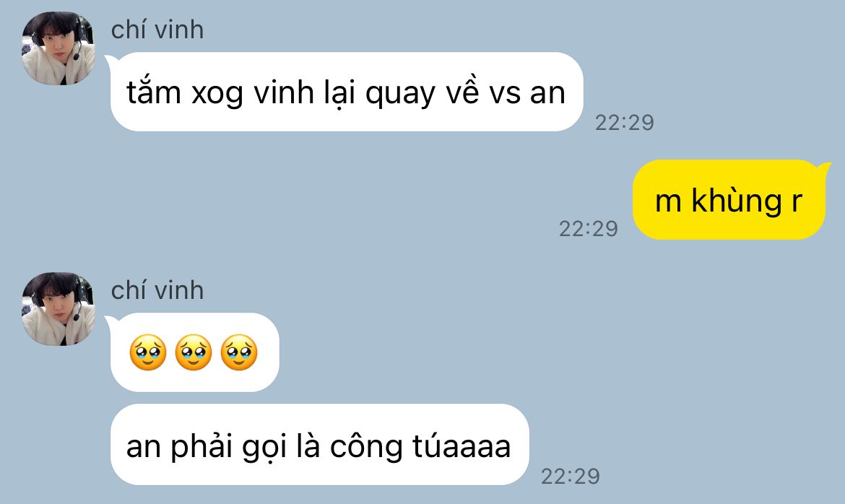The image size is (845, 504).
Task: Select the yellow 'm khùng r' bubble
Action: coord(729,200)
